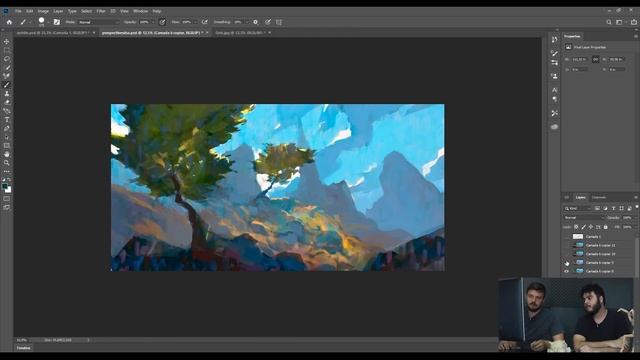Image resolution: width=640 pixels, height=360 pixels.
Task: Switch to the Channels tab
Action: click(x=599, y=198)
